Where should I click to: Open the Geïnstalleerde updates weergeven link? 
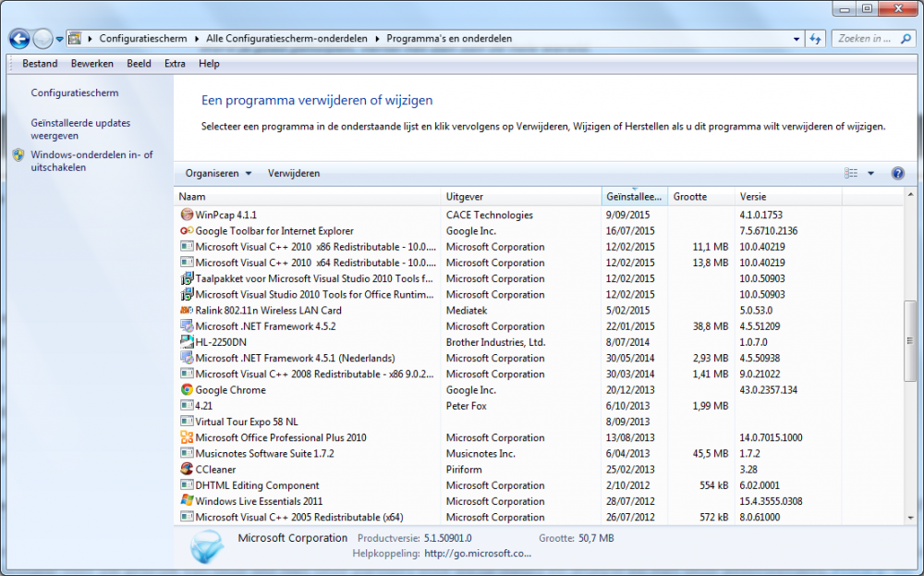[x=80, y=129]
